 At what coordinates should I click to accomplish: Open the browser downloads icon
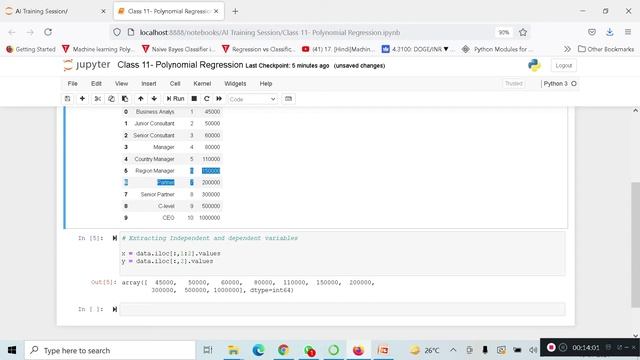click(610, 32)
